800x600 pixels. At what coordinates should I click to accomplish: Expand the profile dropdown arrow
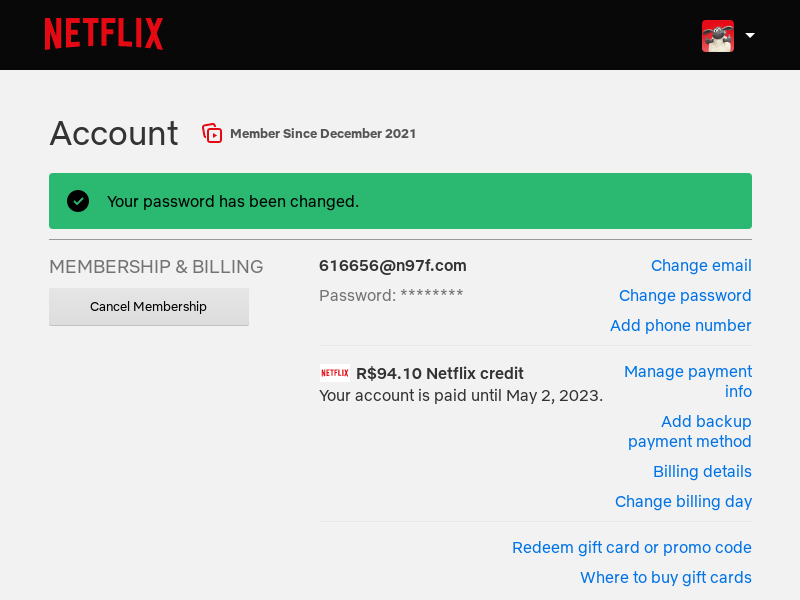pyautogui.click(x=750, y=35)
